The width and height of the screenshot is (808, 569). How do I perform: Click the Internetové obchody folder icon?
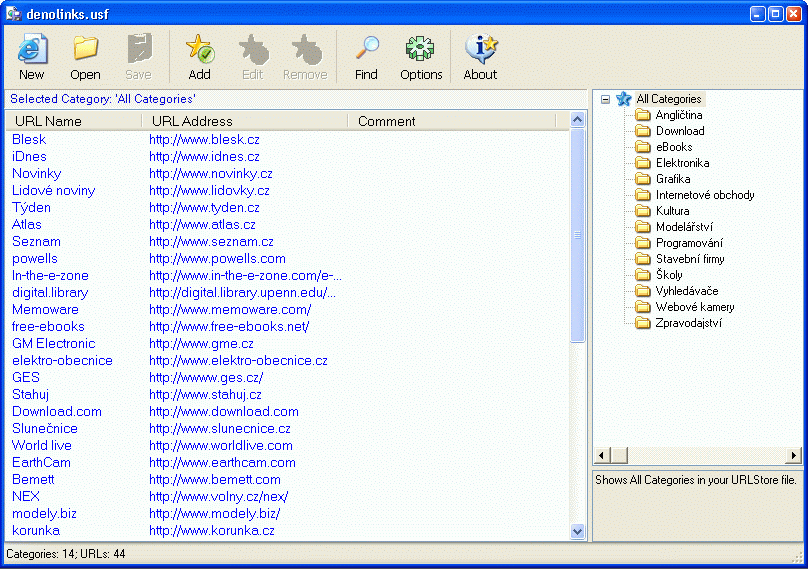click(643, 194)
